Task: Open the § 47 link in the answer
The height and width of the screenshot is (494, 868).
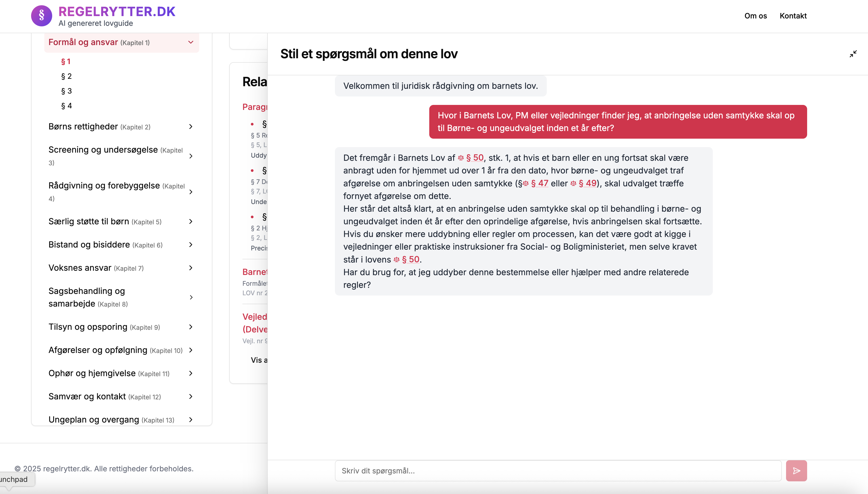Action: [x=540, y=183]
